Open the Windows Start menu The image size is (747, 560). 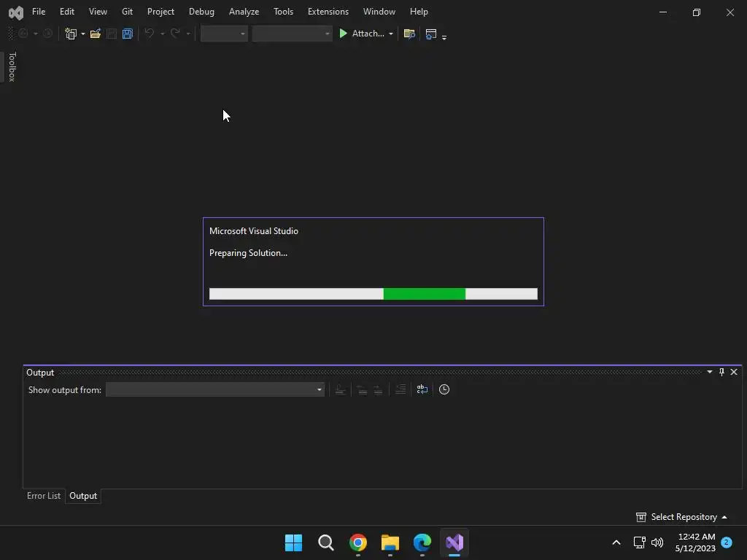[293, 542]
